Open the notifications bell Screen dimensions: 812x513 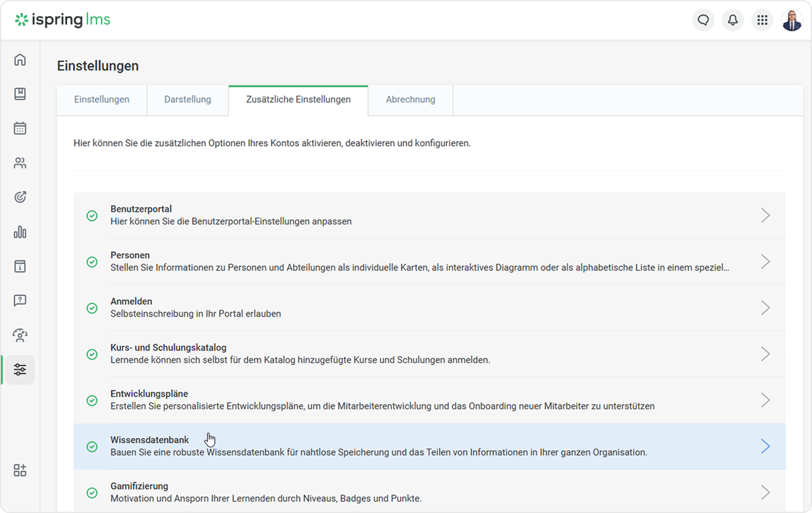tap(733, 20)
